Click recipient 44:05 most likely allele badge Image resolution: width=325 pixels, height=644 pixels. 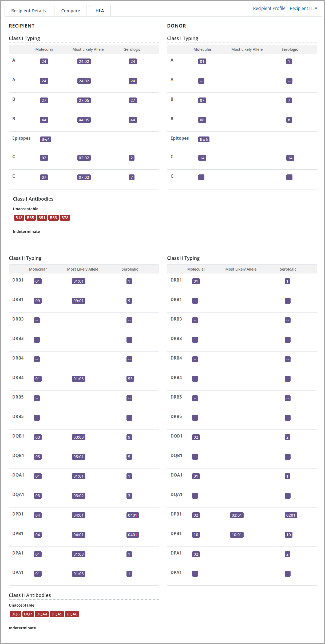coord(84,120)
